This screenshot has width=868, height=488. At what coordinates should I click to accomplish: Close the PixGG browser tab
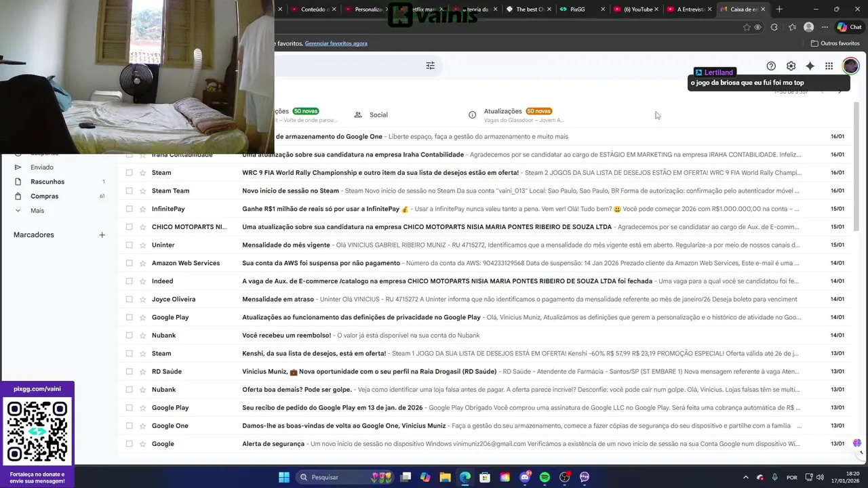tap(602, 9)
